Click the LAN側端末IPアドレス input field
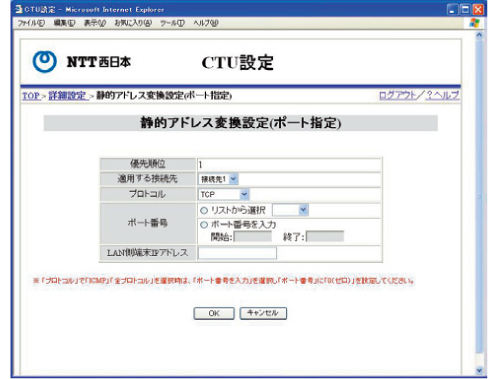This screenshot has width=500, height=379. tap(237, 253)
